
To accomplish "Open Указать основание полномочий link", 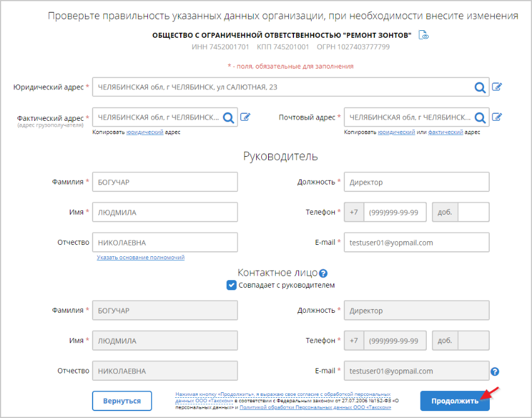I will point(140,257).
